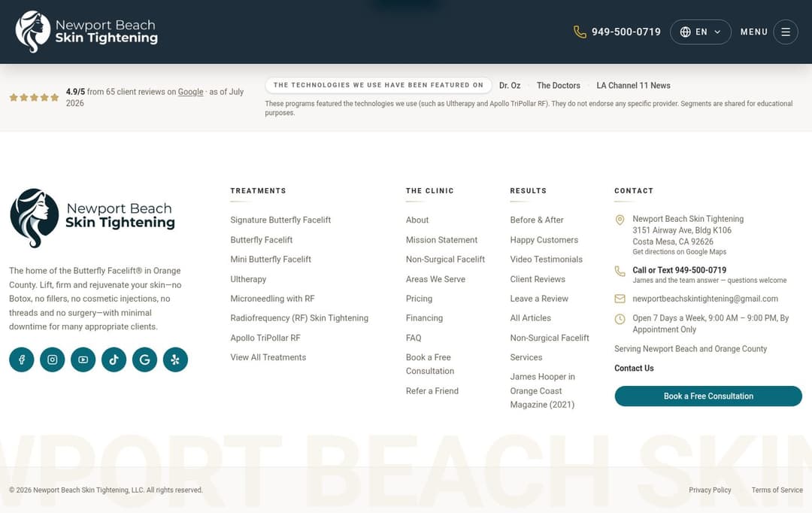Viewport: 812px width, 513px height.
Task: Open Client Reviews link
Action: pyautogui.click(x=538, y=279)
